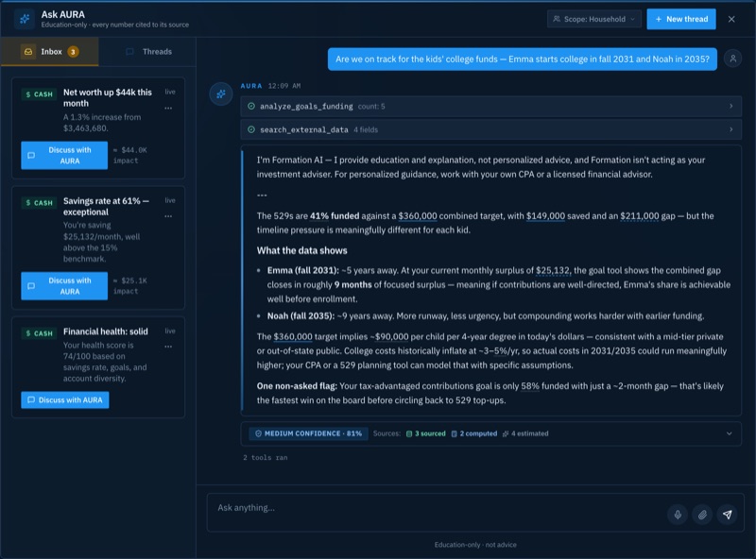Click the $25,132 monthly surplus link
756x559 pixels.
(553, 270)
